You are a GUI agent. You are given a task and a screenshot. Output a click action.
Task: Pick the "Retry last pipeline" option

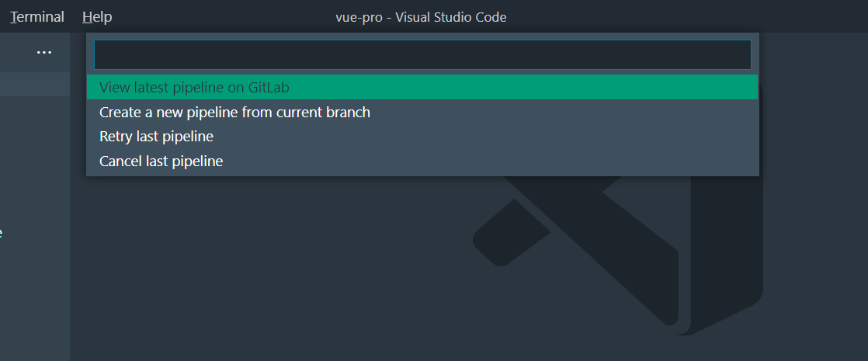coord(156,137)
